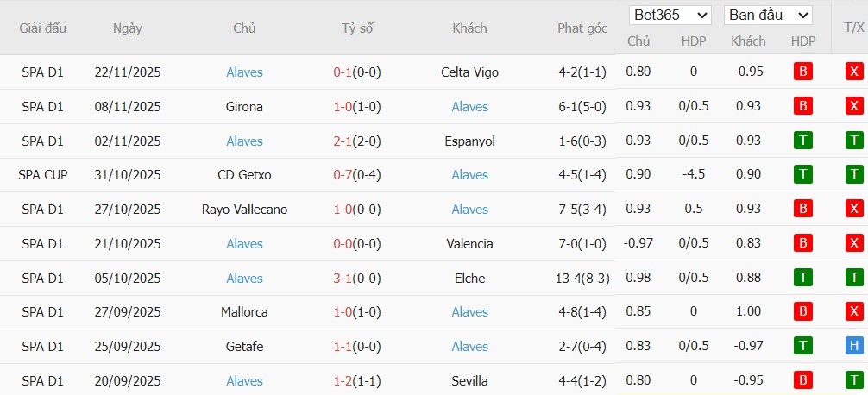Image resolution: width=868 pixels, height=395 pixels.
Task: Click the green T handicap badge in the Espanyol row
Action: tap(802, 141)
